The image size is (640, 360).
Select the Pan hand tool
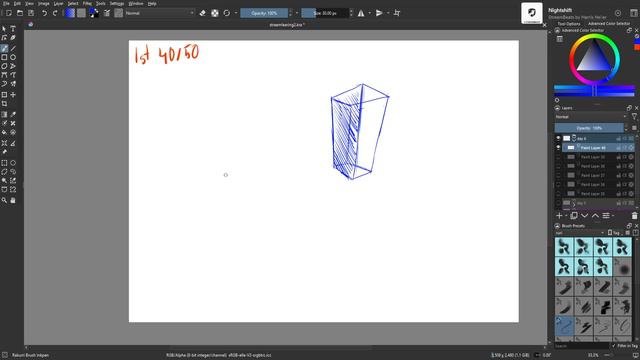tap(13, 200)
